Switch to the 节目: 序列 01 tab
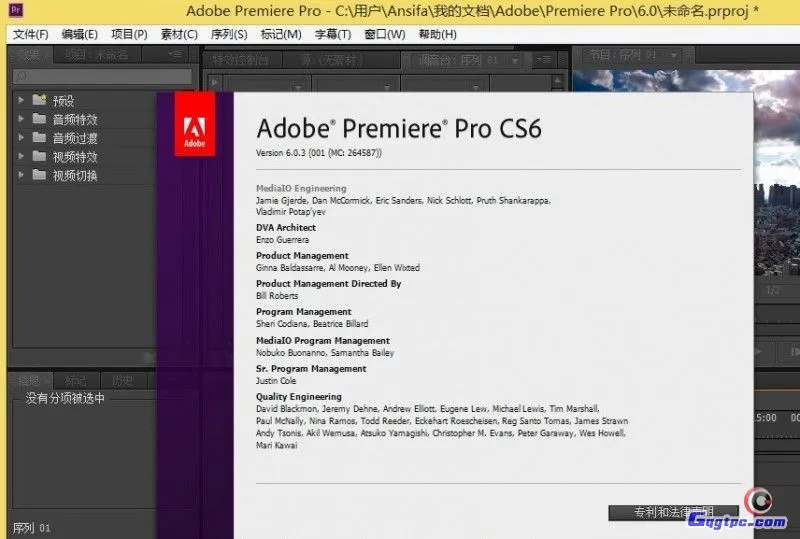The image size is (800, 539). 623,54
